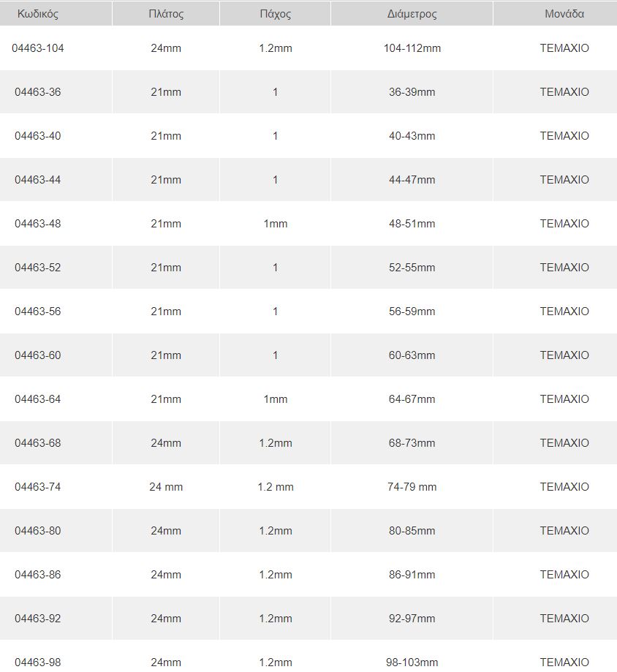Select the Πάχος column header
Image resolution: width=617 pixels, height=672 pixels.
pyautogui.click(x=275, y=14)
